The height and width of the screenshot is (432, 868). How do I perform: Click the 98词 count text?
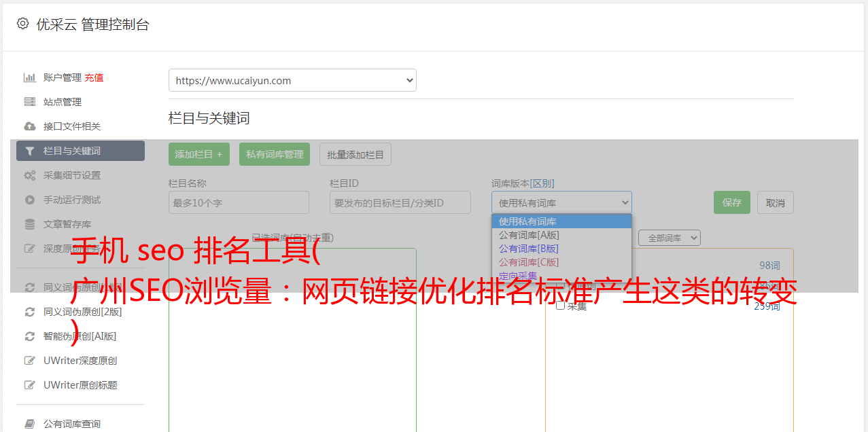coord(769,266)
